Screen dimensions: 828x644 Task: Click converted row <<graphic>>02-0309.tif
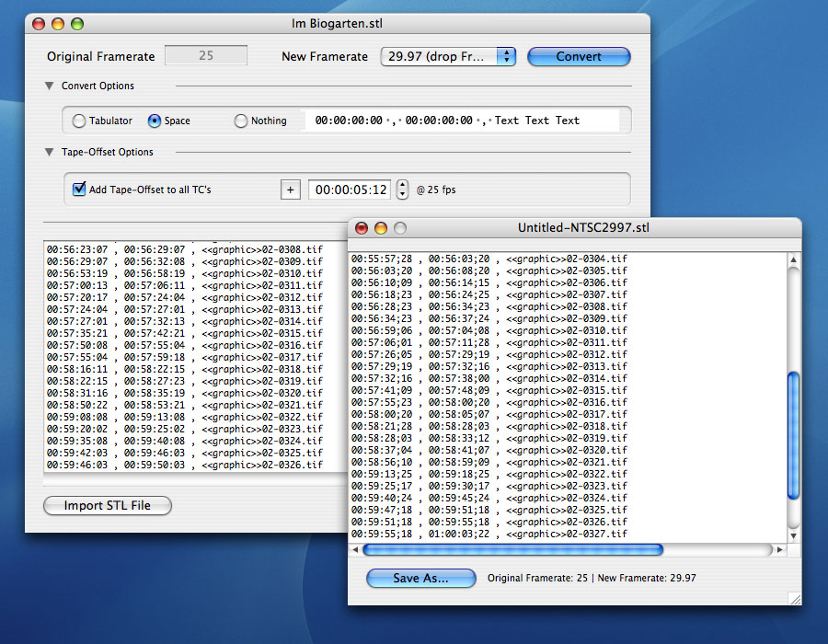click(489, 318)
